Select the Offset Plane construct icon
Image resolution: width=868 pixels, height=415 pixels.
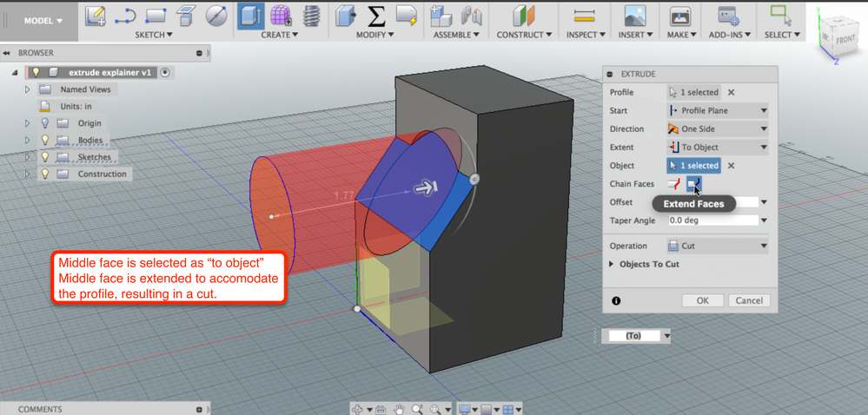[x=523, y=16]
